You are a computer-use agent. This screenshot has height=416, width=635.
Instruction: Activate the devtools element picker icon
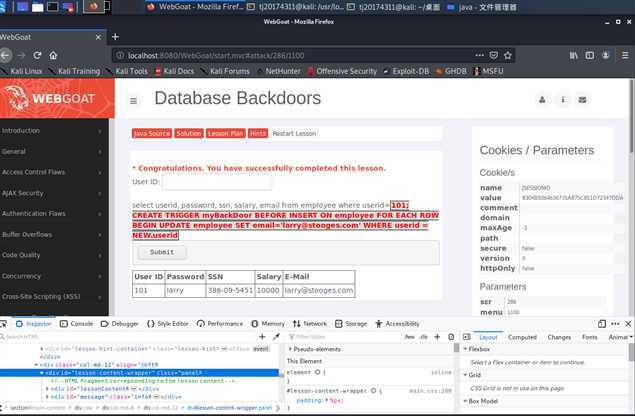[4, 323]
